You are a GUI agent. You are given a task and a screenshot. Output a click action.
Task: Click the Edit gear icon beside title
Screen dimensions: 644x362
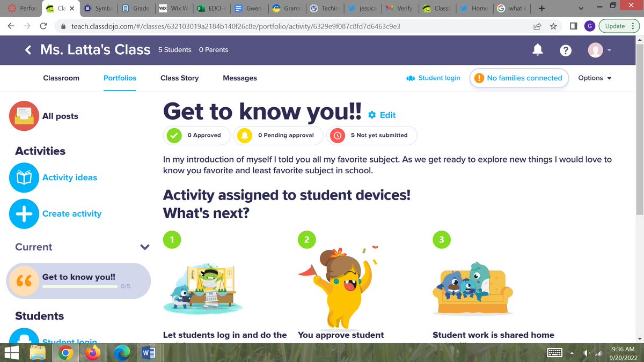[372, 115]
